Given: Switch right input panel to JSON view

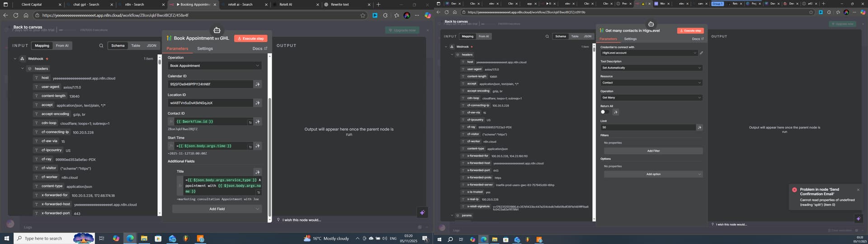Looking at the screenshot, I should tap(587, 36).
